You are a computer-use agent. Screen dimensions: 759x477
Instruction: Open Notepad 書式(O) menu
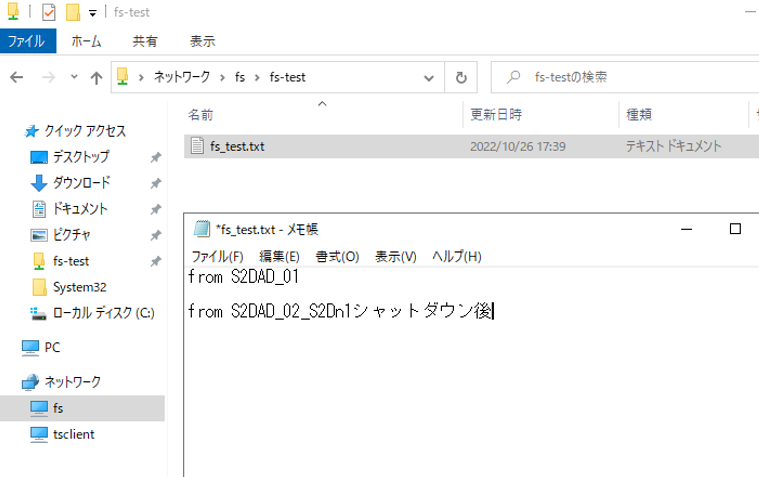coord(337,256)
